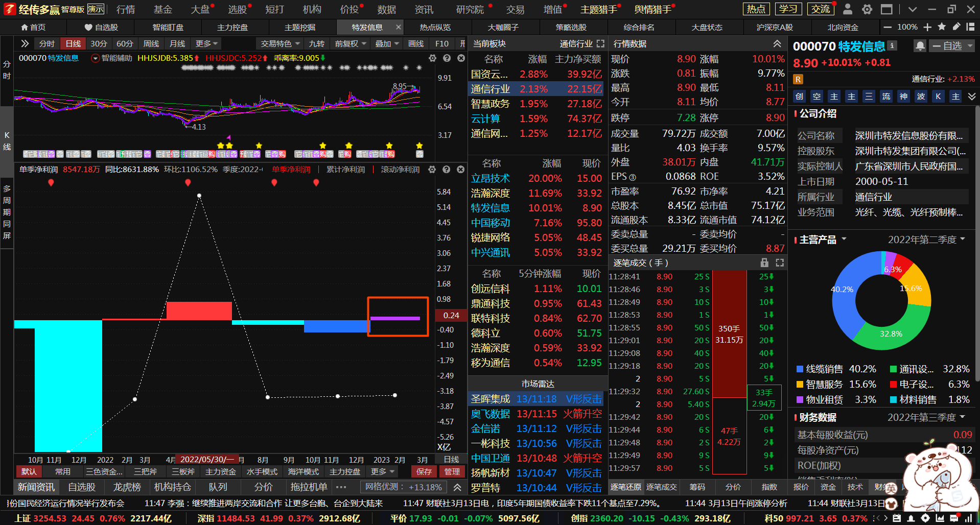Open the 叠加 dropdown

387,44
